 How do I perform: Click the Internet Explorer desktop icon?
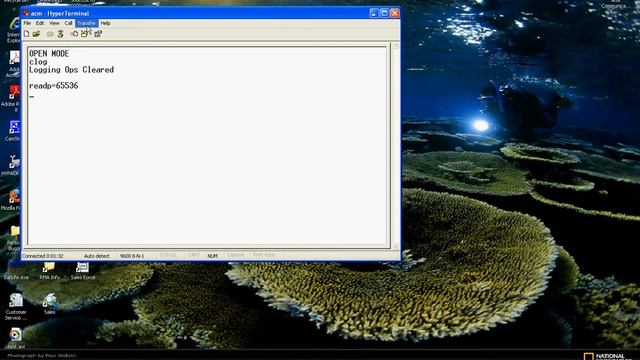tap(14, 30)
